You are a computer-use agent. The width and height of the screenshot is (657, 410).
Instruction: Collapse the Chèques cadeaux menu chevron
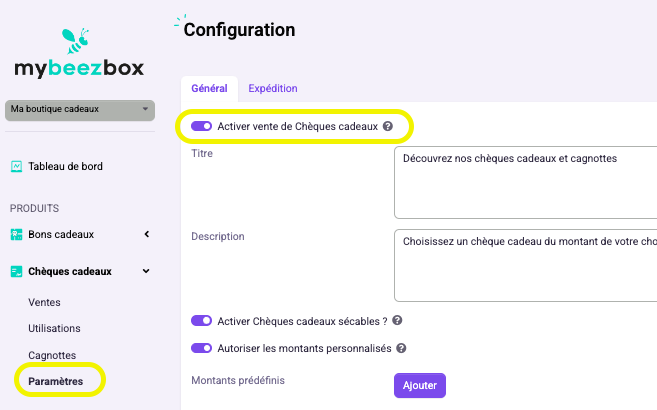coord(146,271)
